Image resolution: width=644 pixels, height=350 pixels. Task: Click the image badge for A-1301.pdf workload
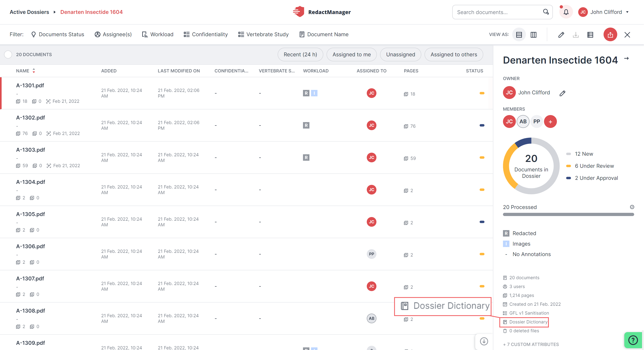pyautogui.click(x=314, y=93)
